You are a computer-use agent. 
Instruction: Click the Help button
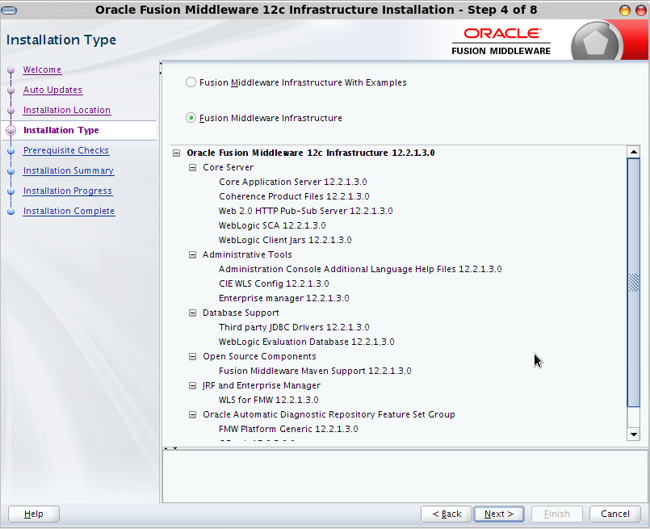[x=34, y=514]
